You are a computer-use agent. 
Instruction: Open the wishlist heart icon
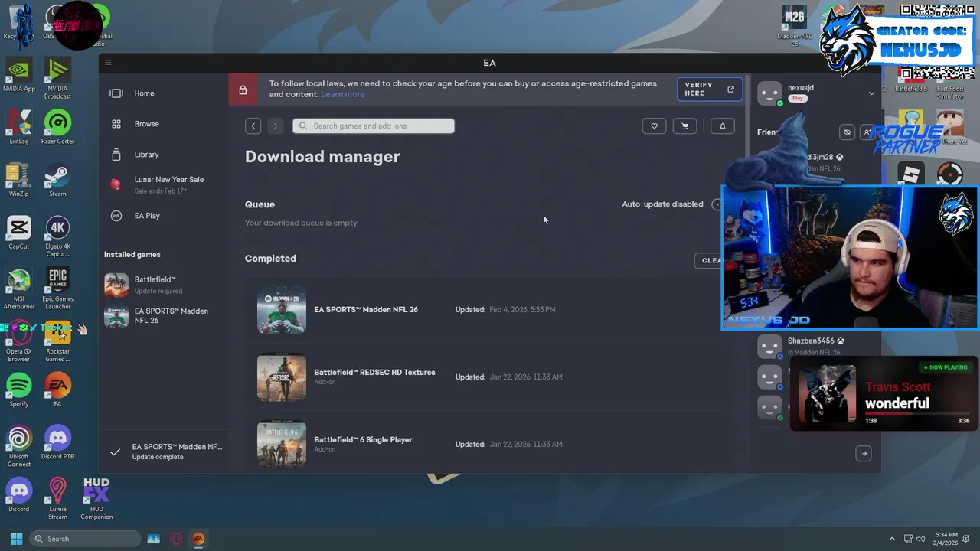(x=654, y=126)
